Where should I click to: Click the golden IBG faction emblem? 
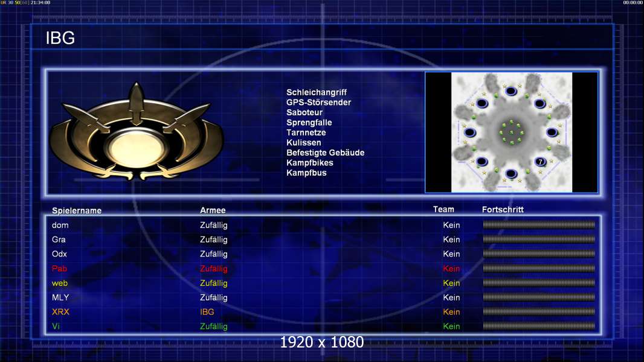136,132
